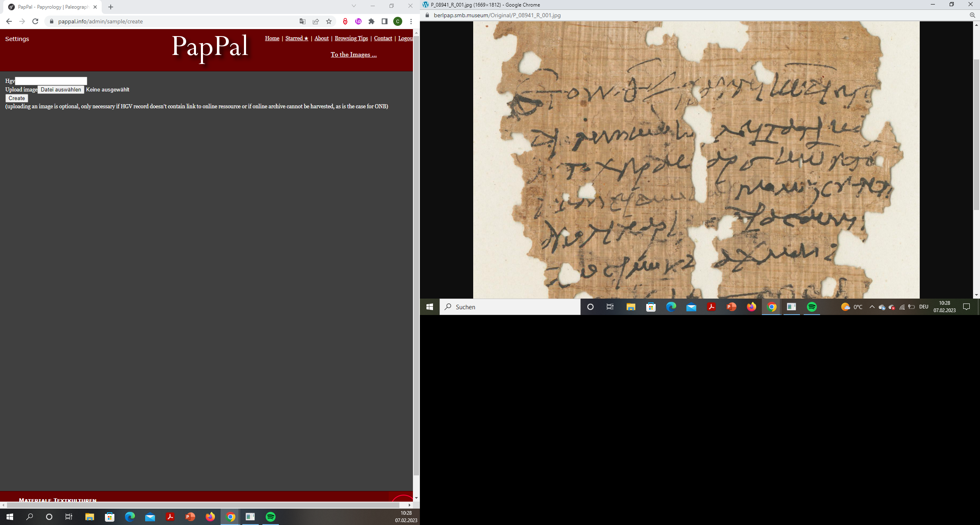Open Adobe Acrobat on bottom taskbar
Image resolution: width=980 pixels, height=525 pixels.
170,517
